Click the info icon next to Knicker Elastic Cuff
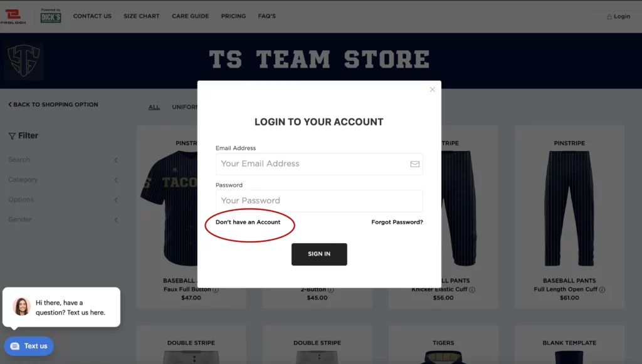 point(472,289)
